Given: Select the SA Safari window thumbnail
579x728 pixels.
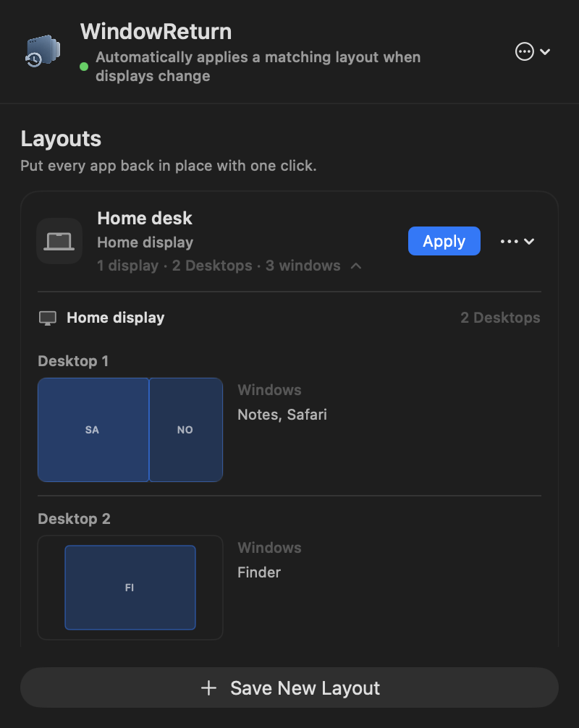Looking at the screenshot, I should click(93, 429).
